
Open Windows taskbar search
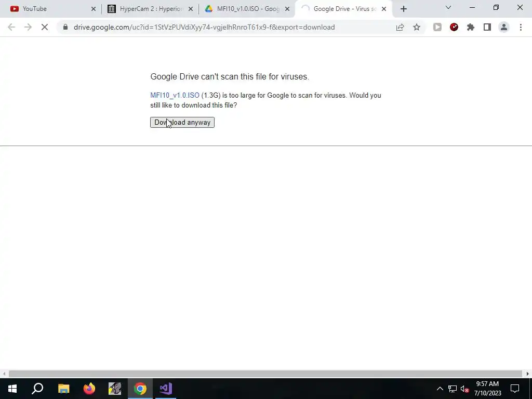pos(37,389)
